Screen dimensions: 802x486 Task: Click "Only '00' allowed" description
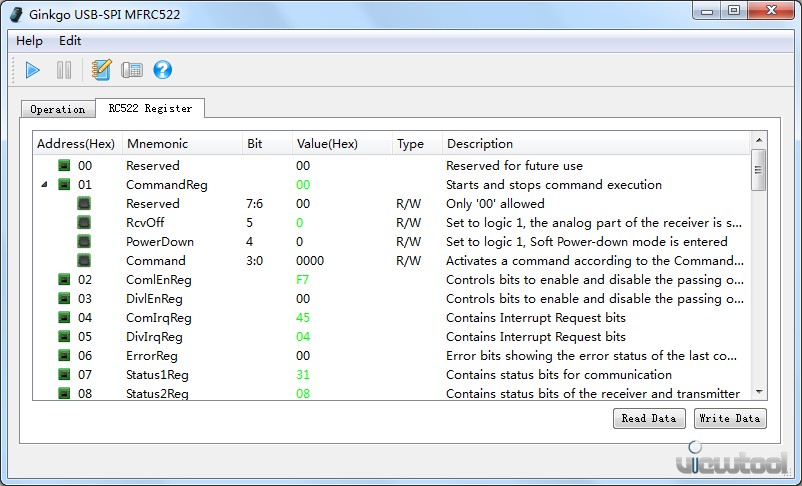tap(495, 204)
